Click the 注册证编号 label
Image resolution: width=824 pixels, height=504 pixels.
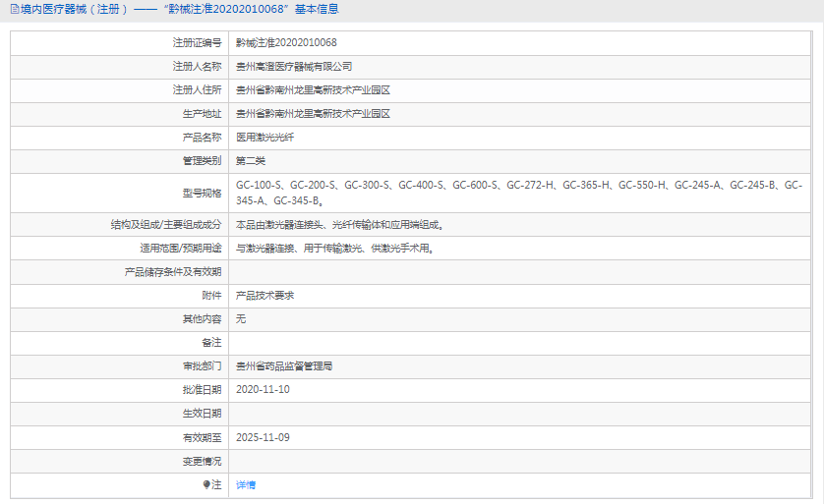click(x=197, y=42)
